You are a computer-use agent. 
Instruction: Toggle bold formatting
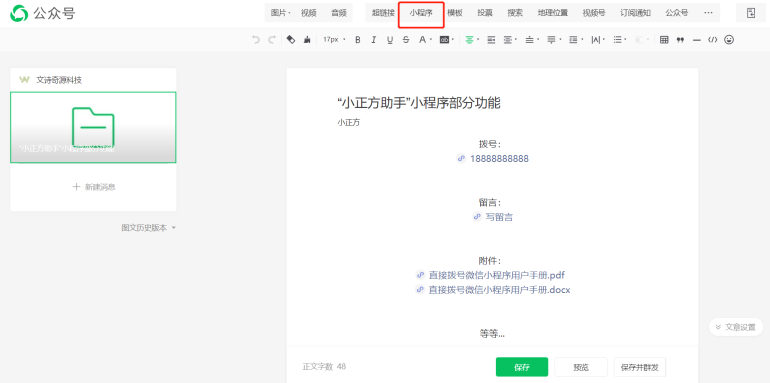[358, 40]
